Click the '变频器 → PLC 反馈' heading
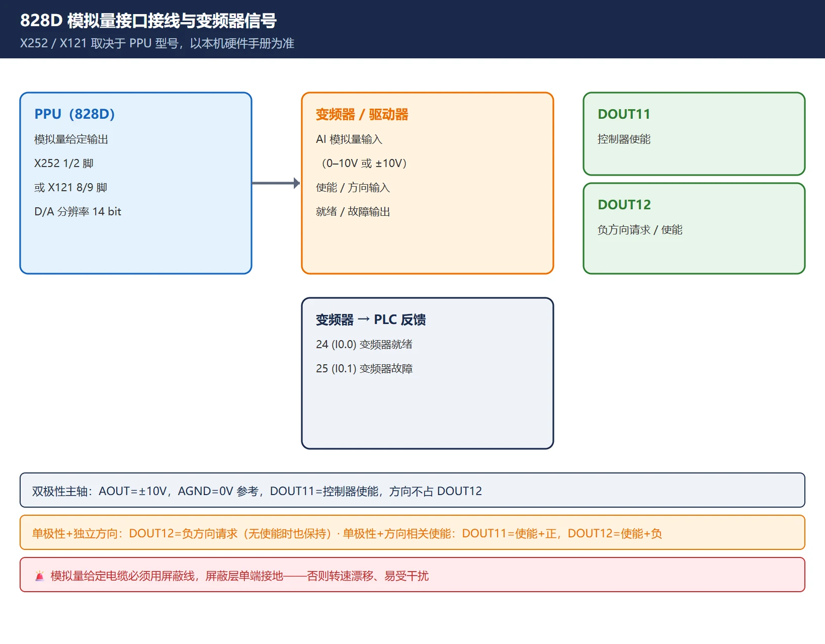The width and height of the screenshot is (825, 644). click(371, 319)
